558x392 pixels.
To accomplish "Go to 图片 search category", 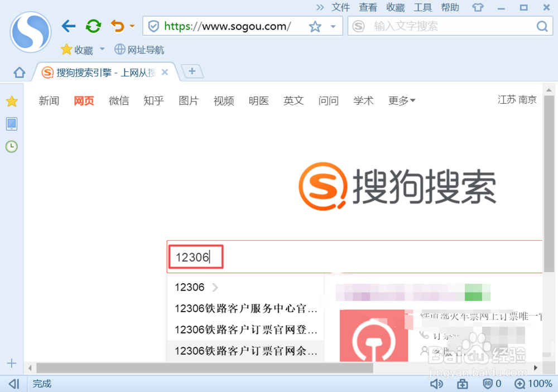I will click(x=189, y=101).
